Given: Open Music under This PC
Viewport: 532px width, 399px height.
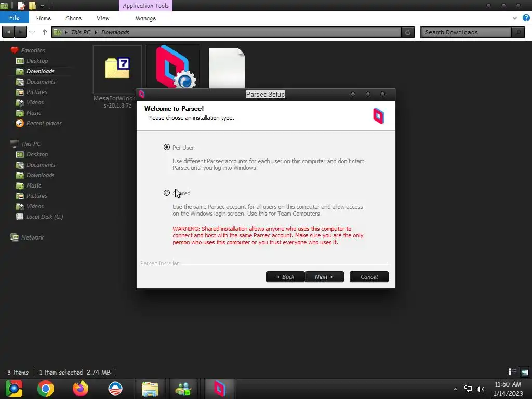Looking at the screenshot, I should (34, 185).
